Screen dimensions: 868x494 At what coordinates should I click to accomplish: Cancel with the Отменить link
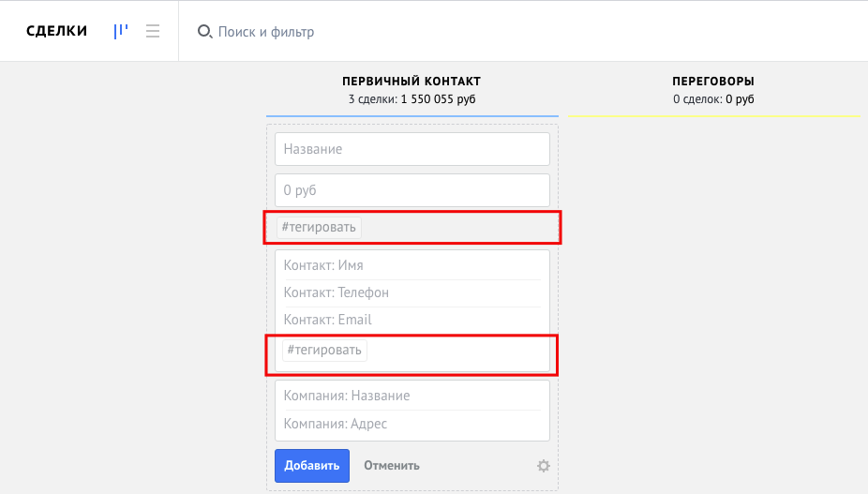pyautogui.click(x=392, y=466)
